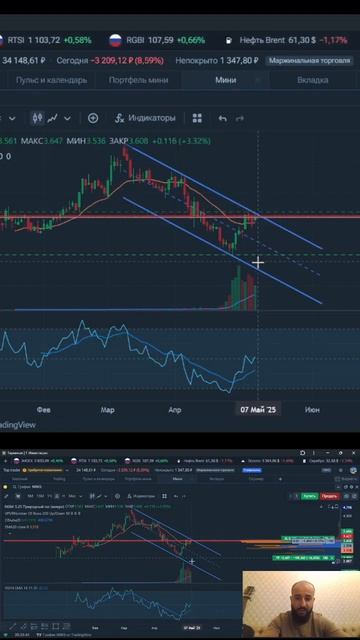Click the Июн label on time axis

click(312, 410)
